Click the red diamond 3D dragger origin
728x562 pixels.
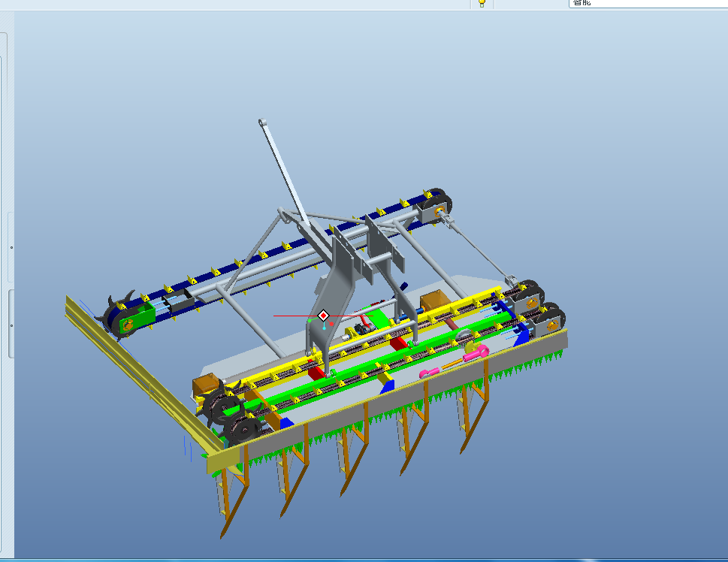click(323, 316)
